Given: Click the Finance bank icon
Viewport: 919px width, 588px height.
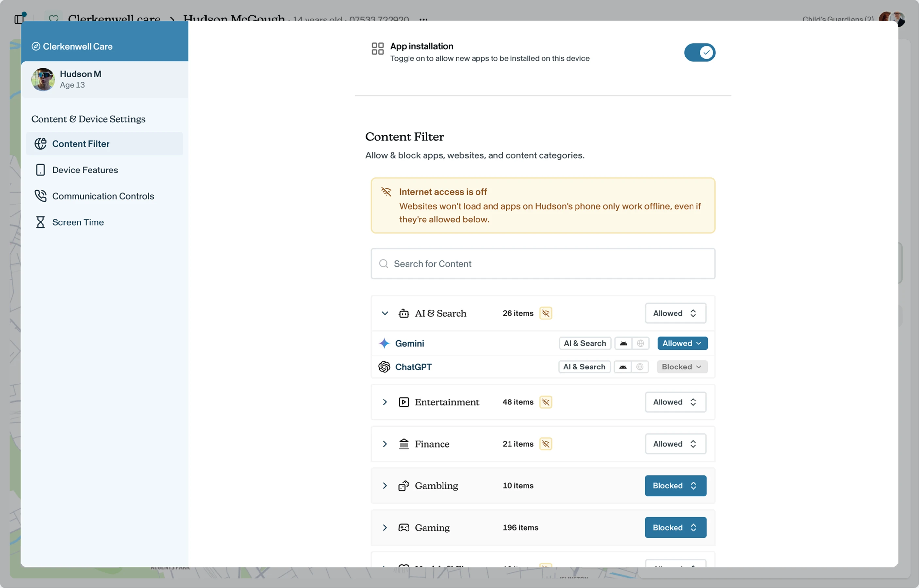Looking at the screenshot, I should pyautogui.click(x=403, y=444).
